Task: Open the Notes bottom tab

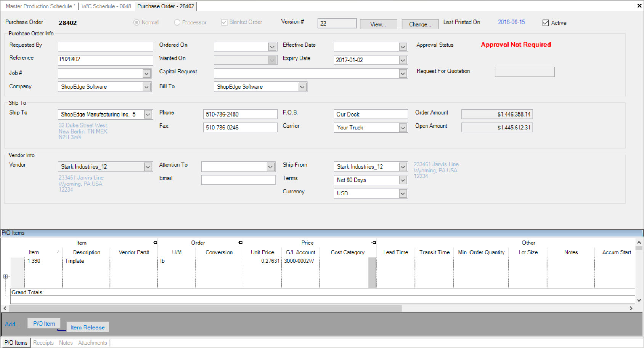Action: pos(66,343)
